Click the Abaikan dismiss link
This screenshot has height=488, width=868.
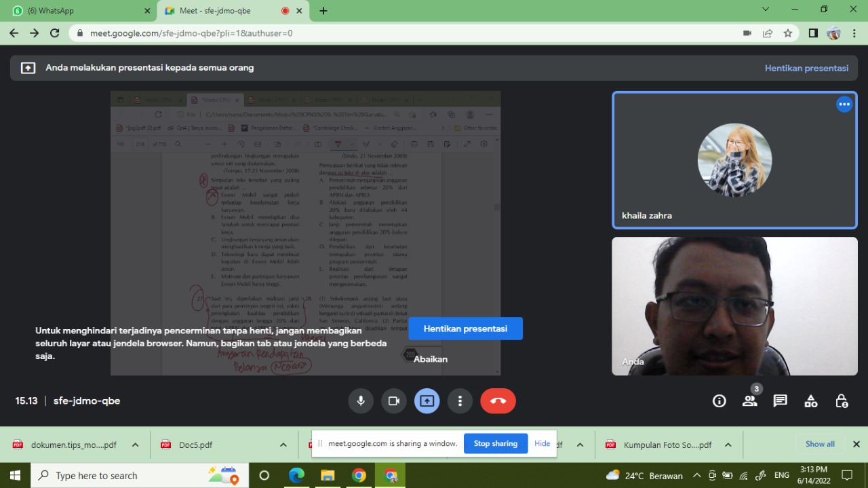pyautogui.click(x=431, y=359)
